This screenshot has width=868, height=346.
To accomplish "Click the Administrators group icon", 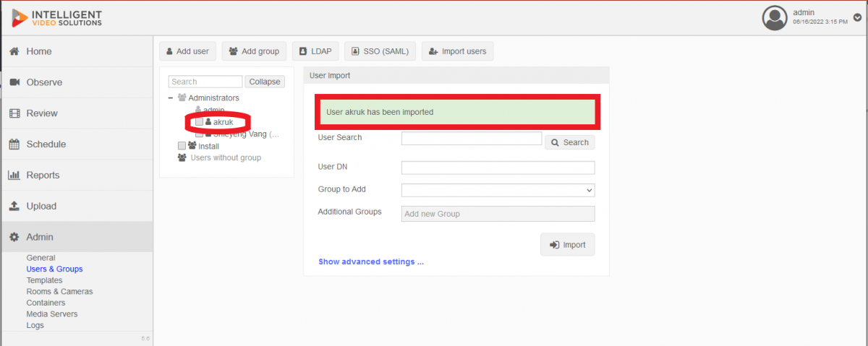I will click(182, 98).
